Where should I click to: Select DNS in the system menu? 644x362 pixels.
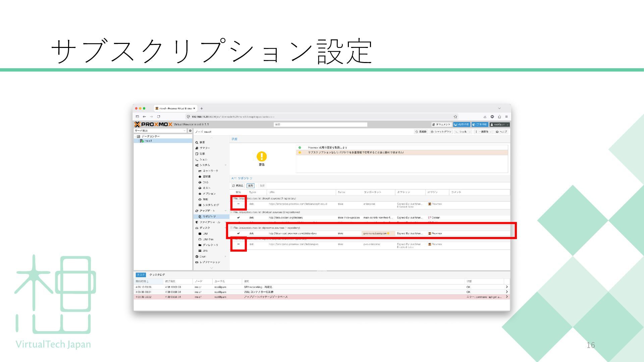click(x=205, y=182)
